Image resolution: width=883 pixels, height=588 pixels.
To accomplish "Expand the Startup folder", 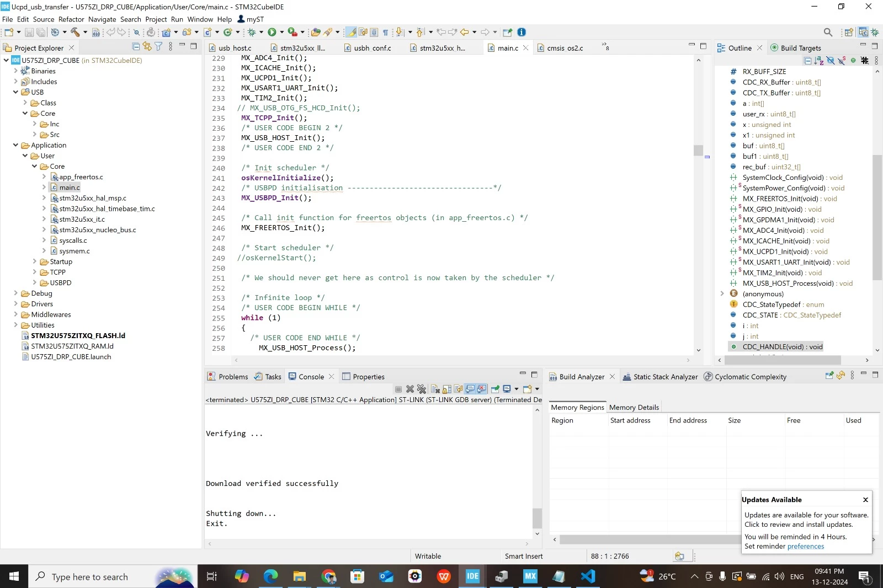I will click(x=35, y=261).
